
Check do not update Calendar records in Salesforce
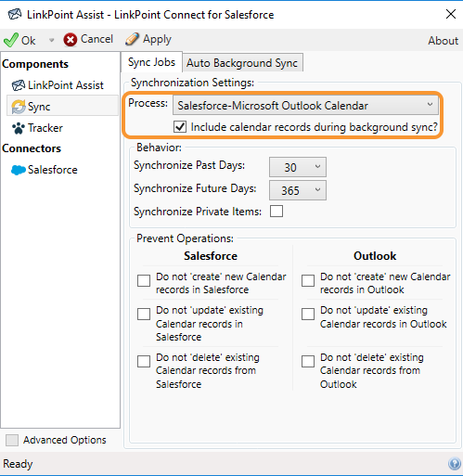click(x=144, y=314)
